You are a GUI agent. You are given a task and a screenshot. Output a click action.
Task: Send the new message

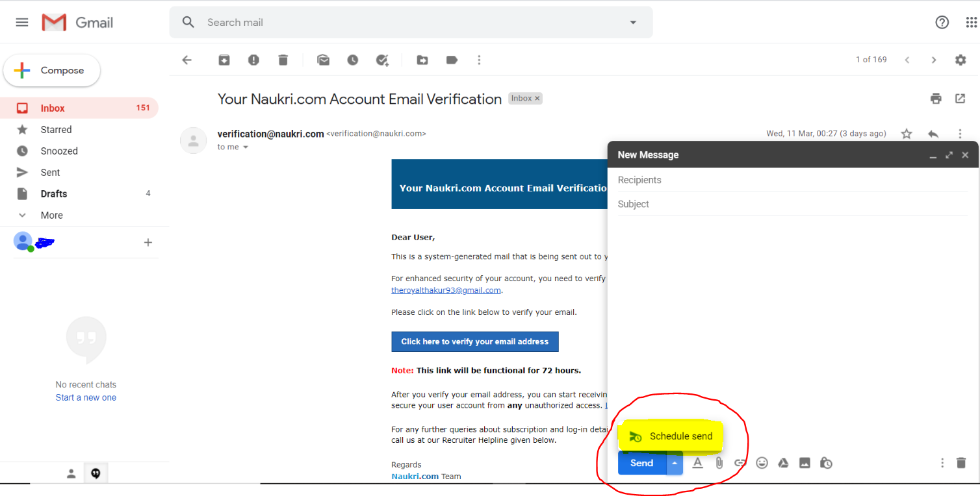(x=642, y=463)
